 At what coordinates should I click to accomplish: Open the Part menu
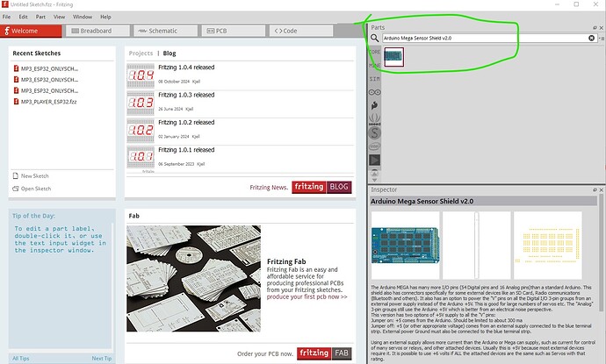[x=40, y=17]
